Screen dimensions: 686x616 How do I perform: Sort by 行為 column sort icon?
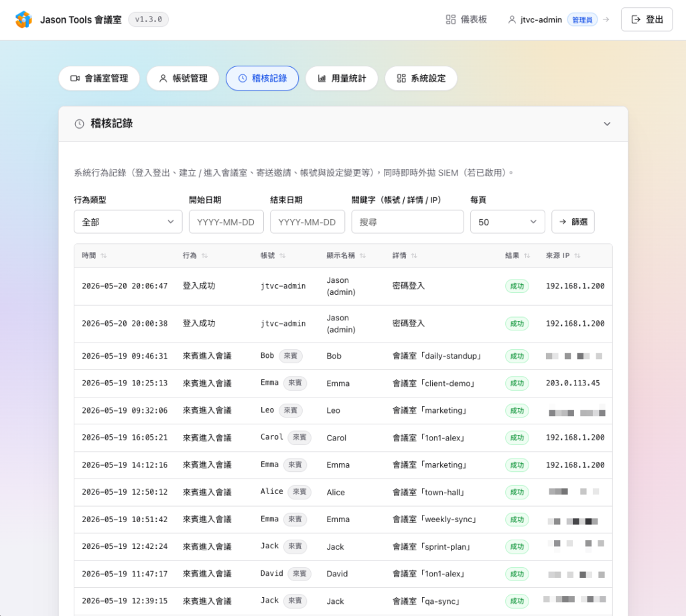(204, 255)
